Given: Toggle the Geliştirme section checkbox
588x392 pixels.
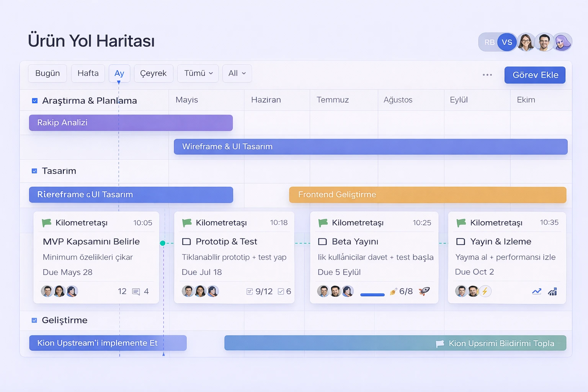Looking at the screenshot, I should (34, 320).
